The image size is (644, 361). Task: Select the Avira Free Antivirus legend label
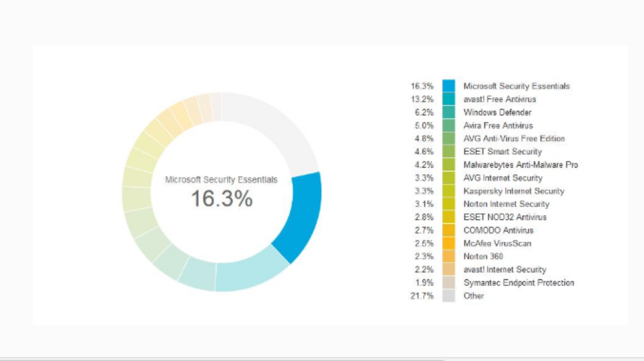pos(498,126)
